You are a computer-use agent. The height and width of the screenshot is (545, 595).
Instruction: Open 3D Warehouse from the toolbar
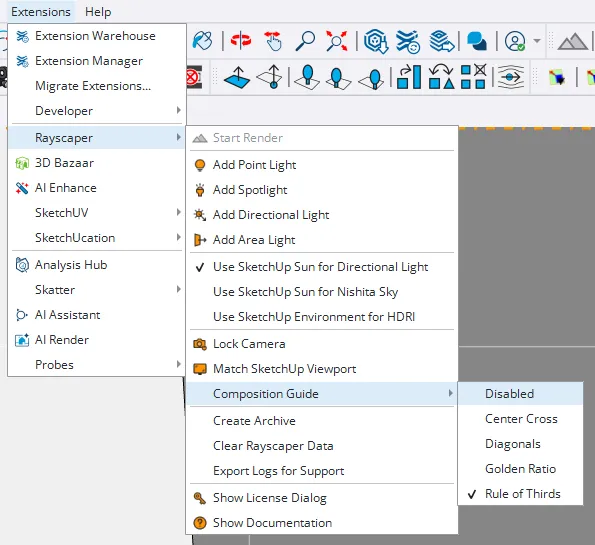click(x=376, y=41)
